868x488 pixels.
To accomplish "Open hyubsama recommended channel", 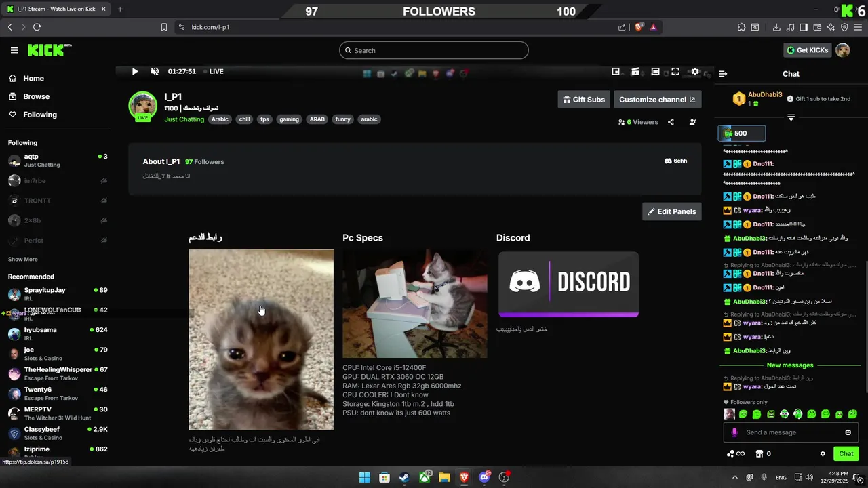I will [57, 333].
